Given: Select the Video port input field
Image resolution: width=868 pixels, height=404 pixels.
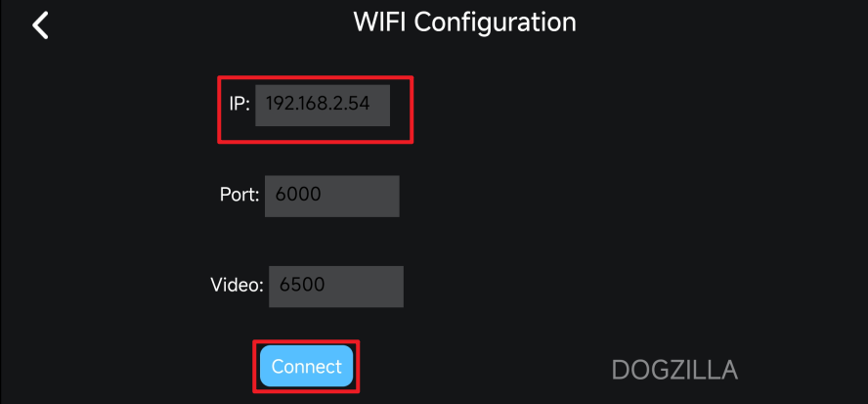Looking at the screenshot, I should coord(336,287).
